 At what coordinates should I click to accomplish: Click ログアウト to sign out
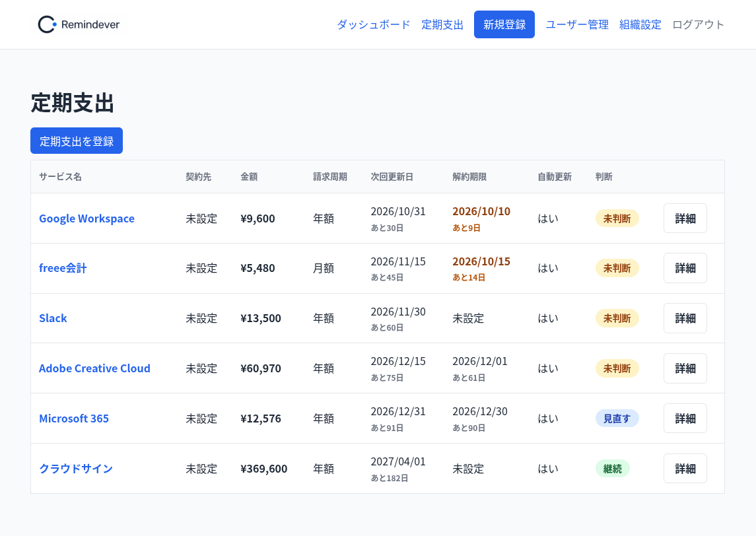click(698, 24)
